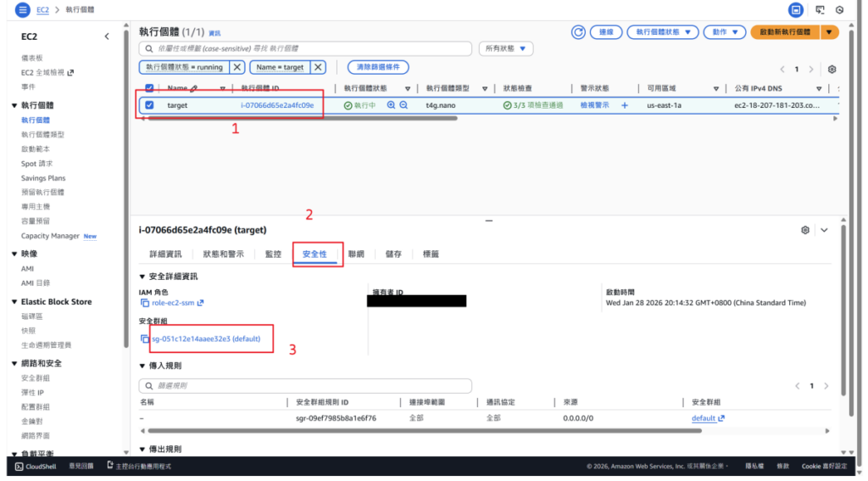Open the 所有狀態 dropdown filter

tap(506, 49)
